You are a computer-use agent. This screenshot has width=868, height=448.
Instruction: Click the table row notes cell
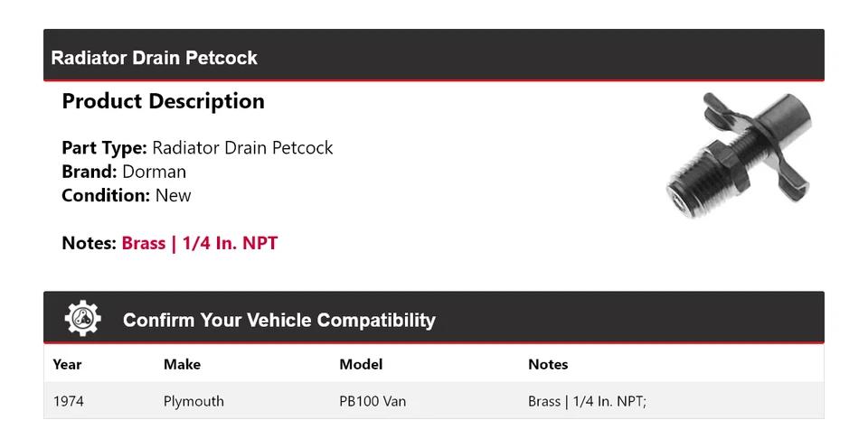[x=587, y=401]
